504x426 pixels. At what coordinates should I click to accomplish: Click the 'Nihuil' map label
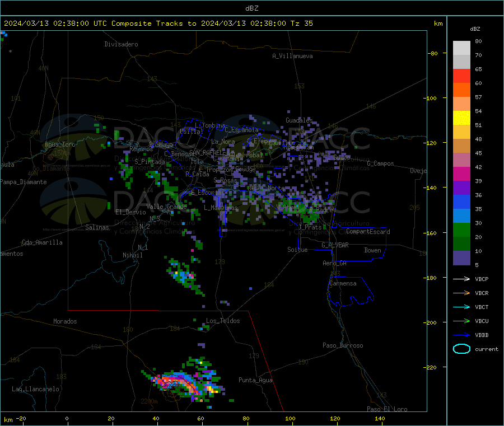pyautogui.click(x=132, y=255)
